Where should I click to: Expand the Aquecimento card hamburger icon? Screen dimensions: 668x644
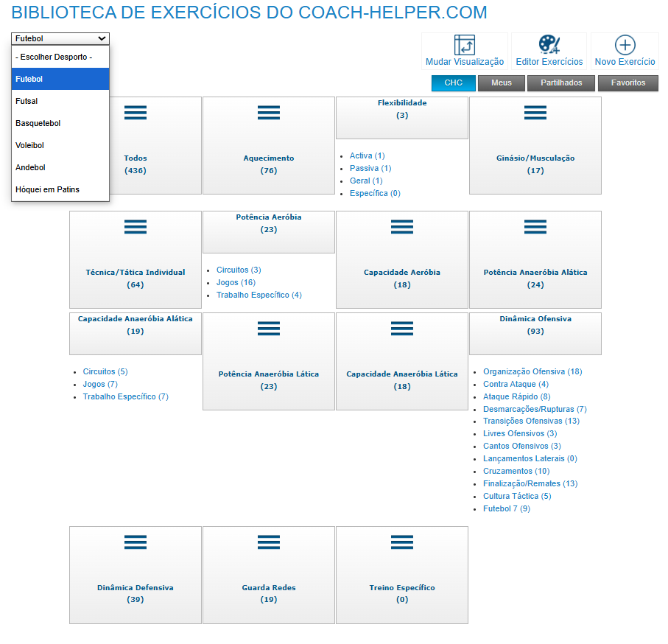point(269,113)
